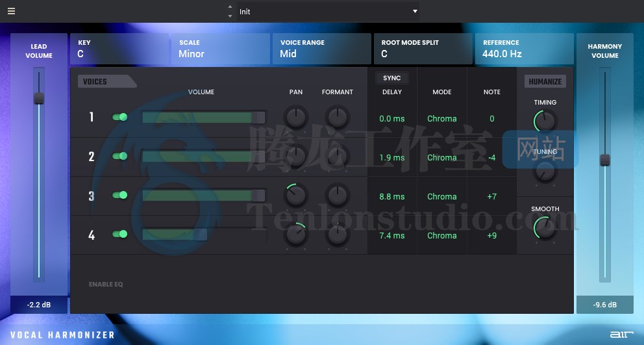
Task: Open the Key selector showing C
Action: click(119, 49)
